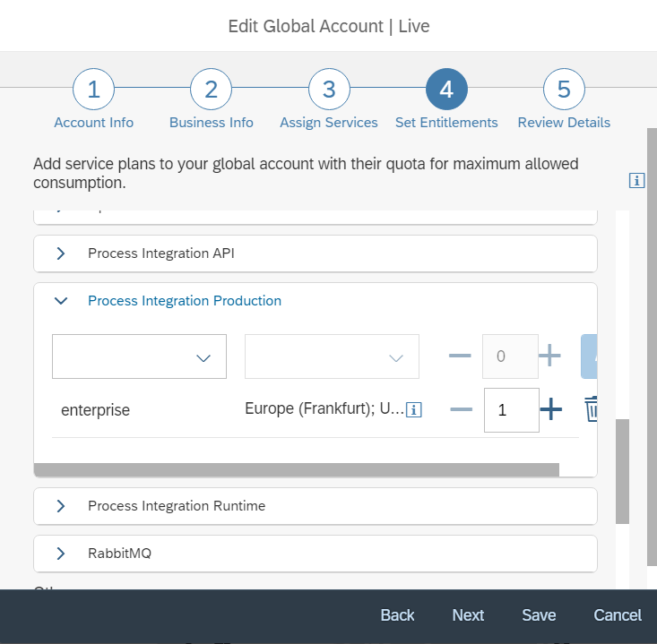Expand Process Integration API panel
This screenshot has height=644, width=657.
[61, 253]
